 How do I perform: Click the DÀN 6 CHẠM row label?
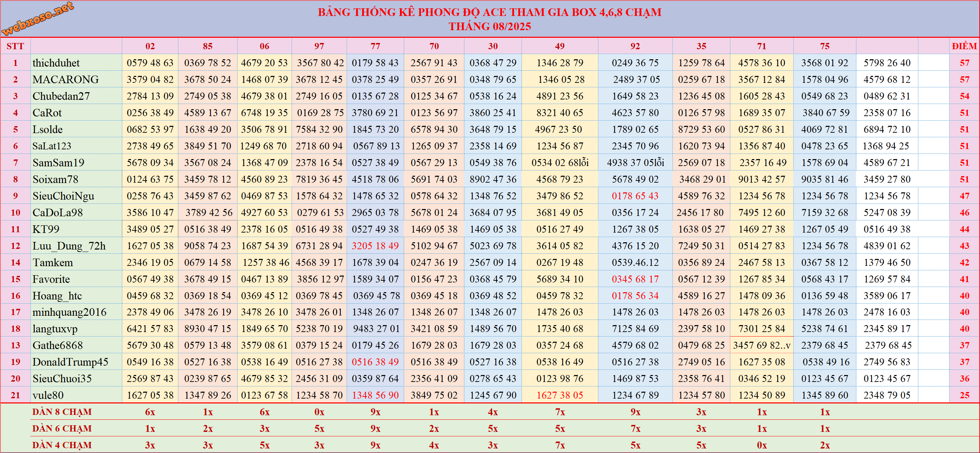(62, 428)
